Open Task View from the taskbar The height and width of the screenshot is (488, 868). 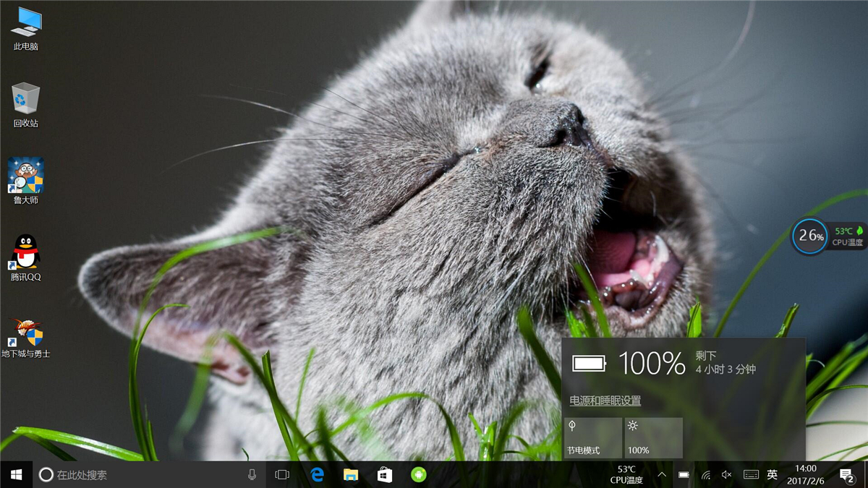[x=282, y=474]
